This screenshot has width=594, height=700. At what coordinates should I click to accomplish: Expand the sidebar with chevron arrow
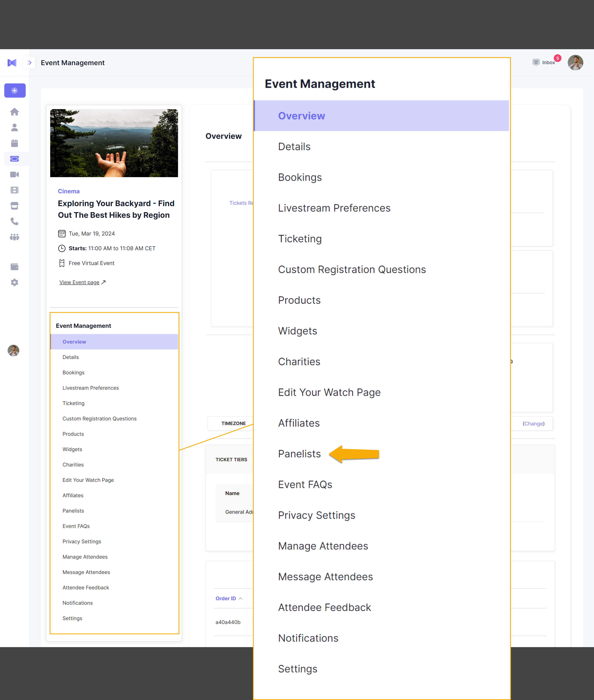29,63
